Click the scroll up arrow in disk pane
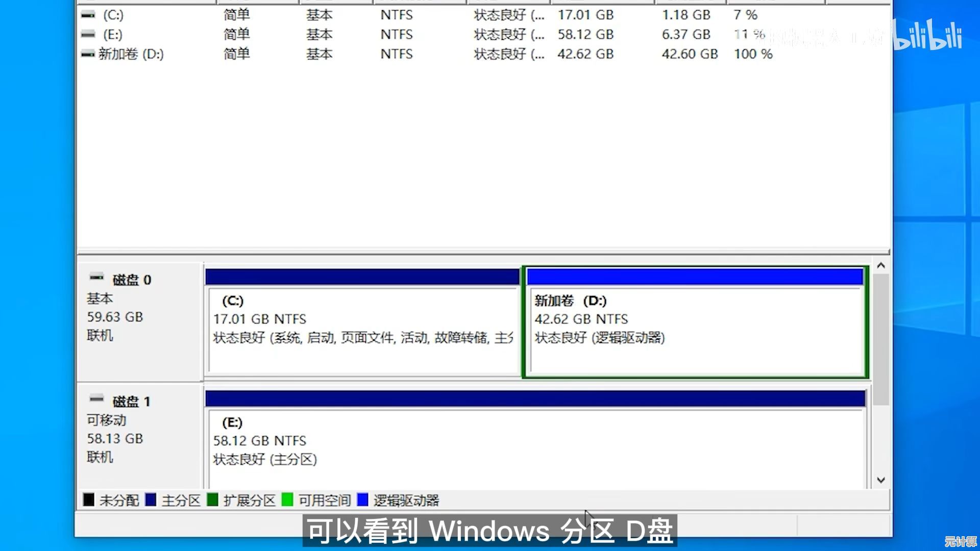The height and width of the screenshot is (551, 980). coord(881,266)
